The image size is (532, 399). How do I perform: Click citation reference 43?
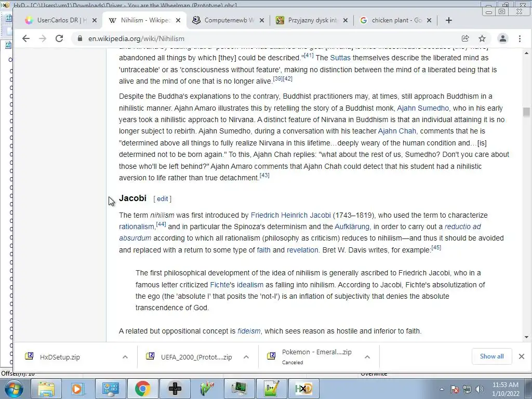[x=264, y=176]
